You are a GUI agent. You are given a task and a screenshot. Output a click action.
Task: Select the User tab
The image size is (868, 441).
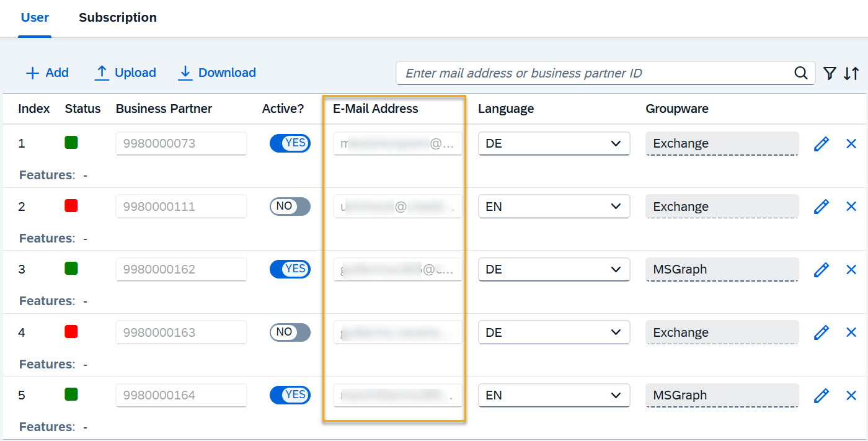(35, 17)
